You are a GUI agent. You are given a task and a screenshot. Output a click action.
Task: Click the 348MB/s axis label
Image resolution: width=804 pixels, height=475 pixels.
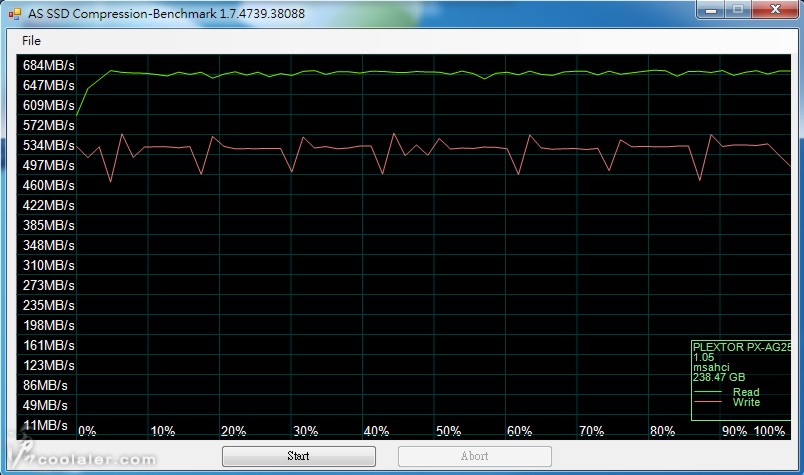click(x=48, y=245)
